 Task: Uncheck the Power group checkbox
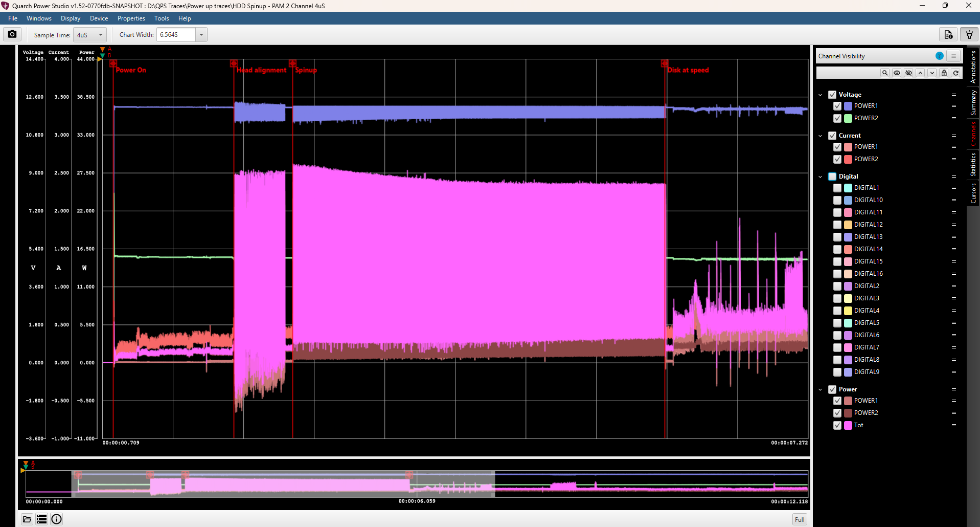832,389
